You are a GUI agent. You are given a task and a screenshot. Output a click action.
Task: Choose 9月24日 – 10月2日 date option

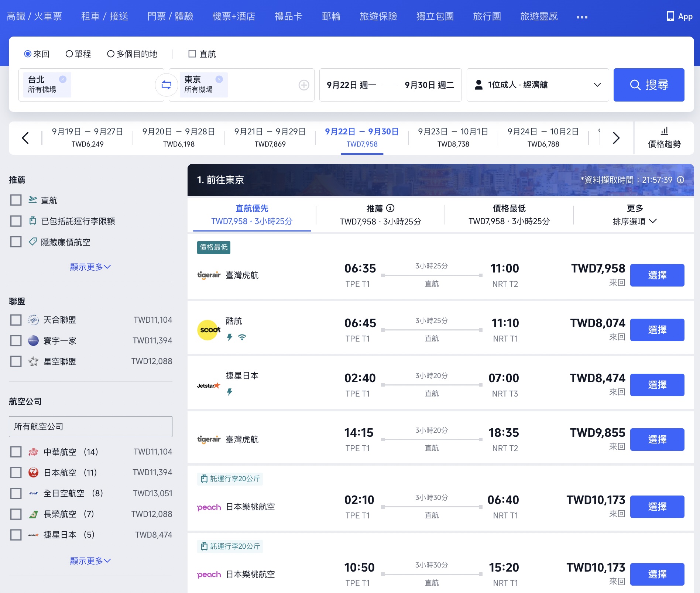tap(543, 137)
